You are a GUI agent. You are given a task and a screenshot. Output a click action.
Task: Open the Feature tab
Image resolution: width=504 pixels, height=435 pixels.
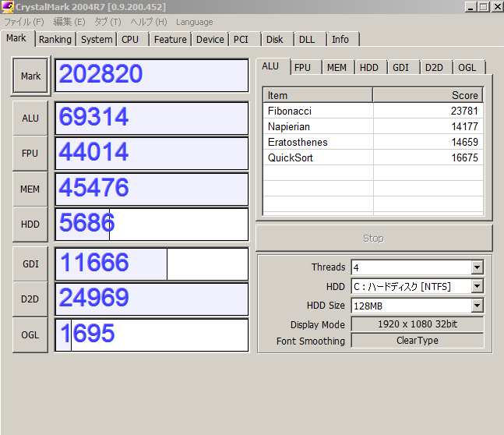[x=171, y=39]
